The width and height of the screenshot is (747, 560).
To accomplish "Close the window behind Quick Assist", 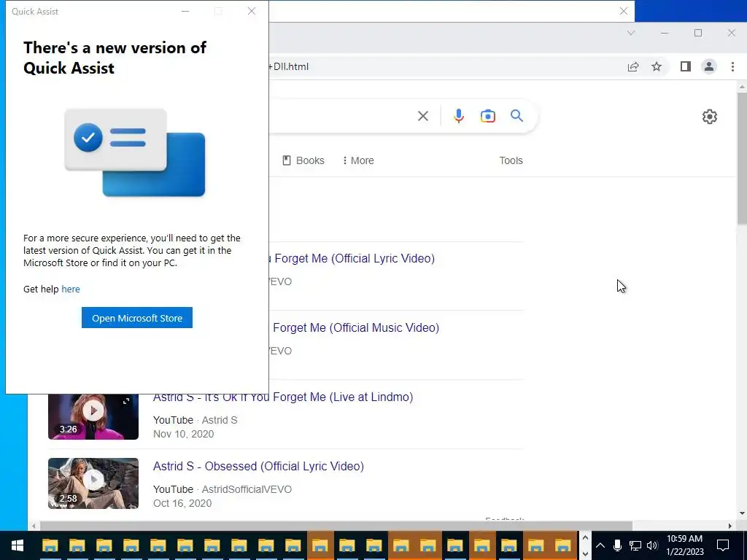I will coord(623,11).
